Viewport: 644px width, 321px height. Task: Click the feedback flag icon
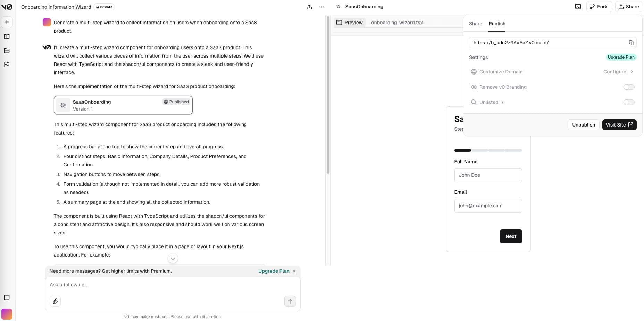coord(7,64)
